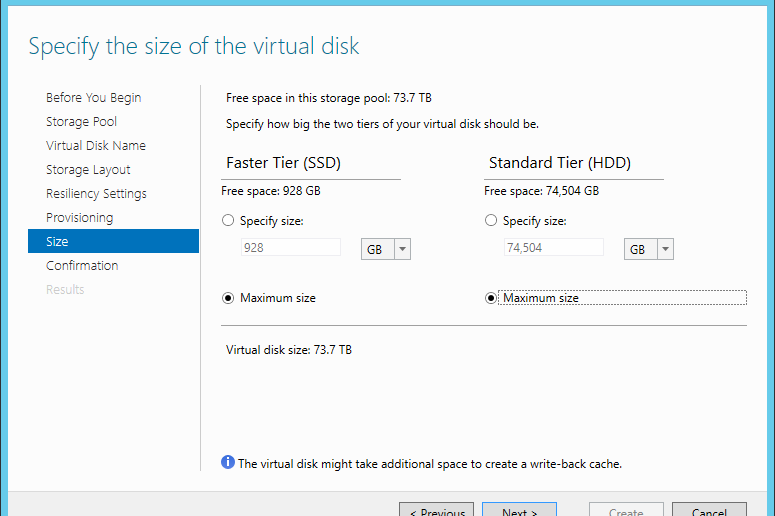Select Maximum size radio for Standard Tier (HDD)
Image resolution: width=775 pixels, height=516 pixels.
[x=491, y=298]
